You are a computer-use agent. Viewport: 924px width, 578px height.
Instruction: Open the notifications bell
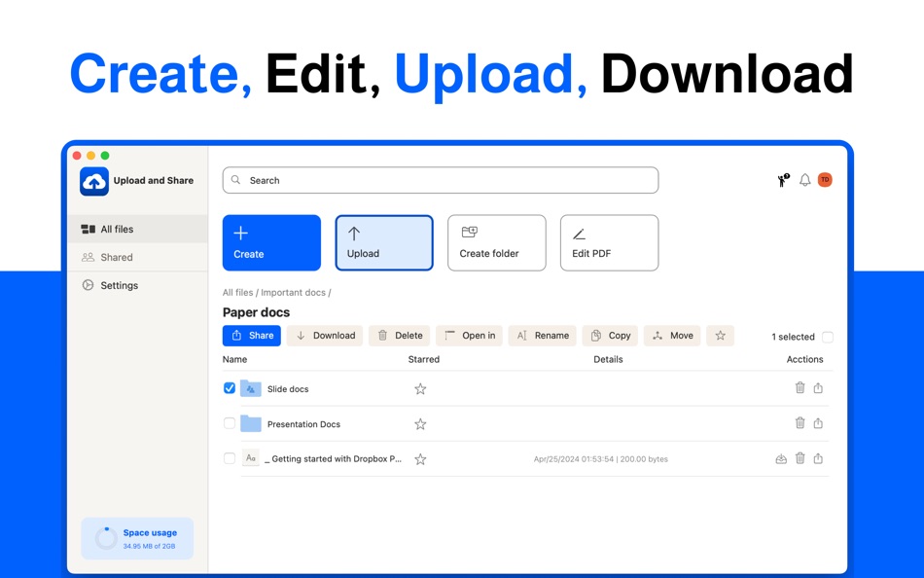(x=805, y=180)
